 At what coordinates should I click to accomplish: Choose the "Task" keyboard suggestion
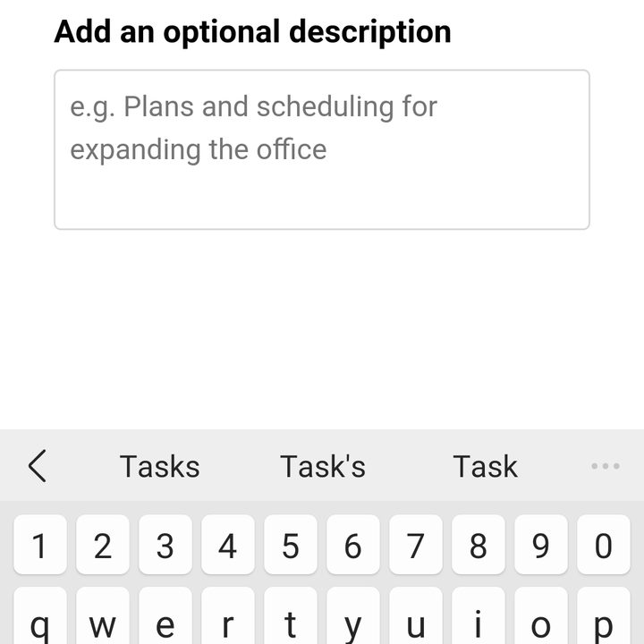click(485, 467)
